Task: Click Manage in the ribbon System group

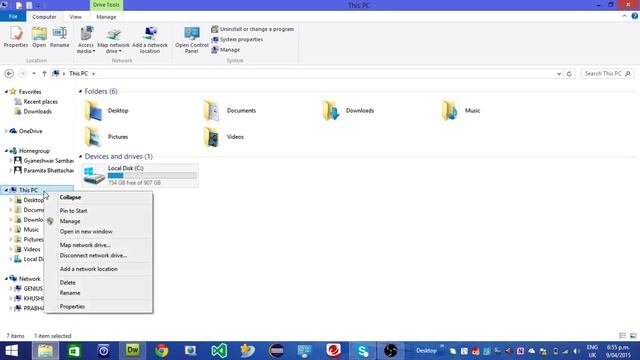Action: tap(226, 50)
